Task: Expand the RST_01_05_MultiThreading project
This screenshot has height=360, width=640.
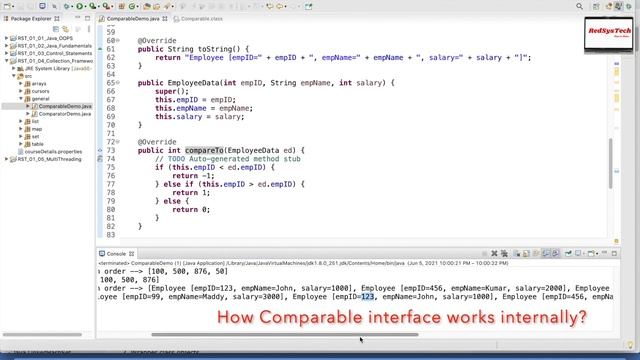Action: [x=7, y=159]
